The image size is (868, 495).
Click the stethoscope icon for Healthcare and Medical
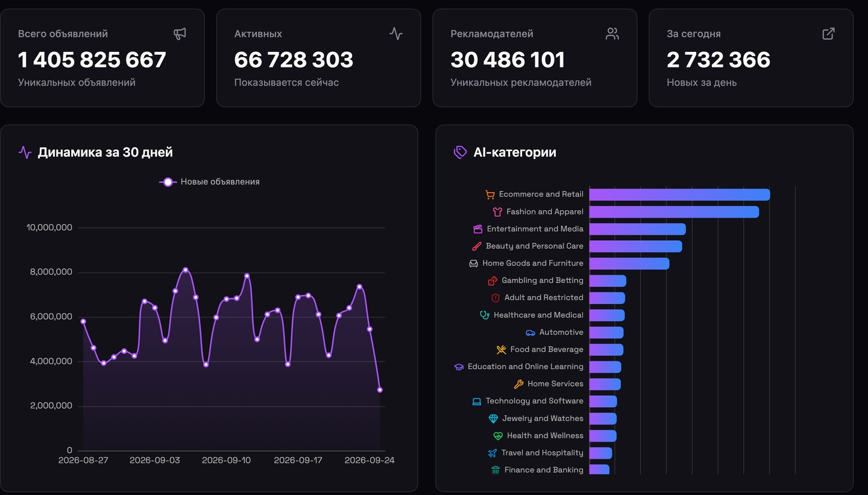[x=484, y=315]
